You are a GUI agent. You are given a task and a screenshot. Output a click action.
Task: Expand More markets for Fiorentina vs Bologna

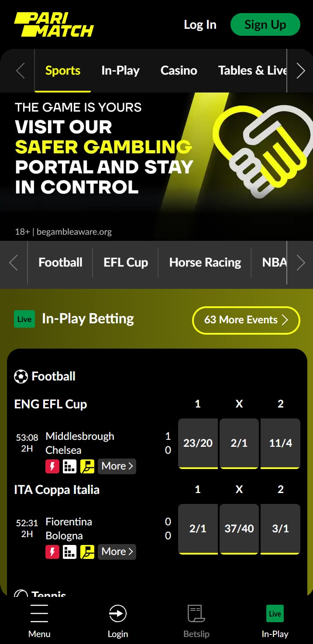(x=117, y=552)
